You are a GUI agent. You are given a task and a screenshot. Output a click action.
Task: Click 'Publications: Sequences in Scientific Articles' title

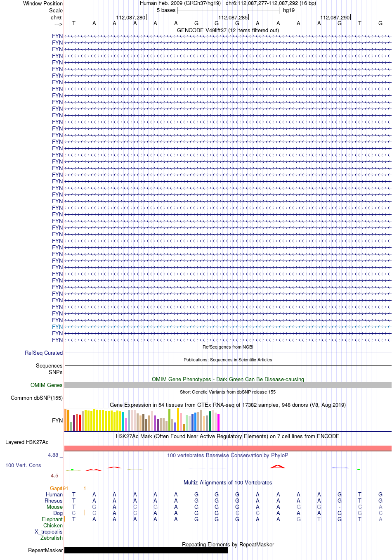click(x=228, y=360)
